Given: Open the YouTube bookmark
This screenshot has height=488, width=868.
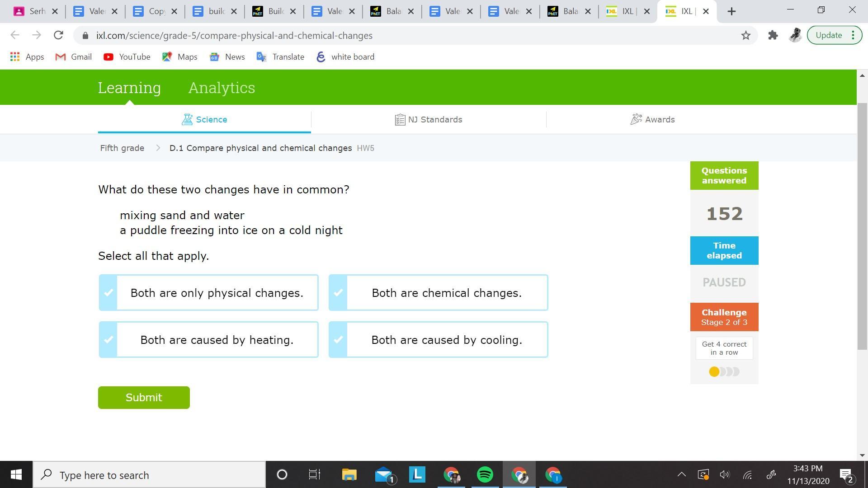Looking at the screenshot, I should tap(127, 57).
